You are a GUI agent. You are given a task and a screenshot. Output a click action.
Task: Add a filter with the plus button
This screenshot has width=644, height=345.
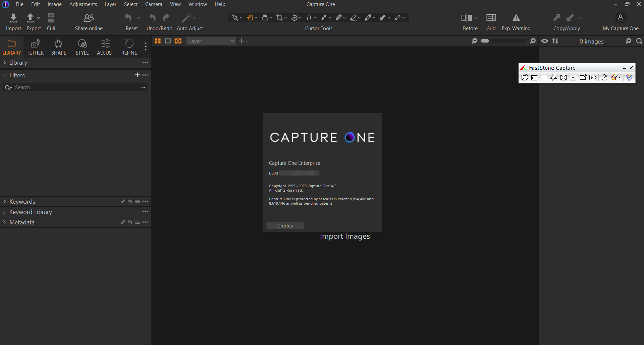[x=137, y=75]
